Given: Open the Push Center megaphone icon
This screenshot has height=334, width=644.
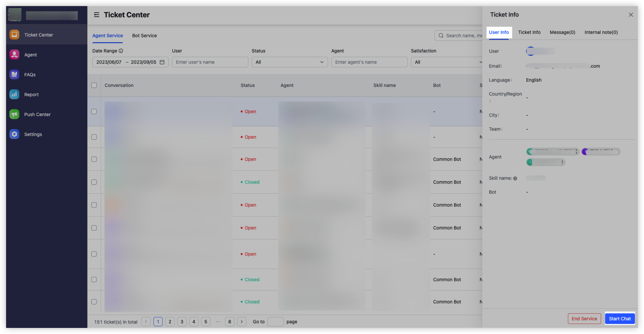Looking at the screenshot, I should (14, 114).
